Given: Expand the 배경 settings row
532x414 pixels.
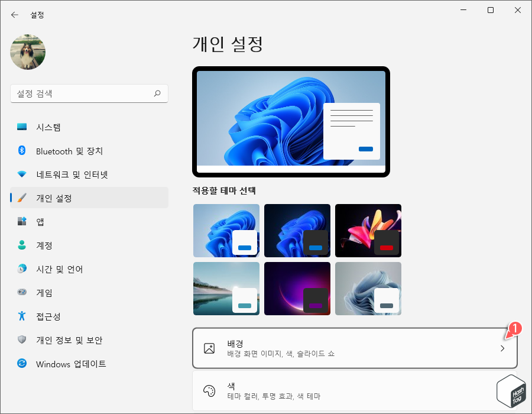Looking at the screenshot, I should pos(355,348).
